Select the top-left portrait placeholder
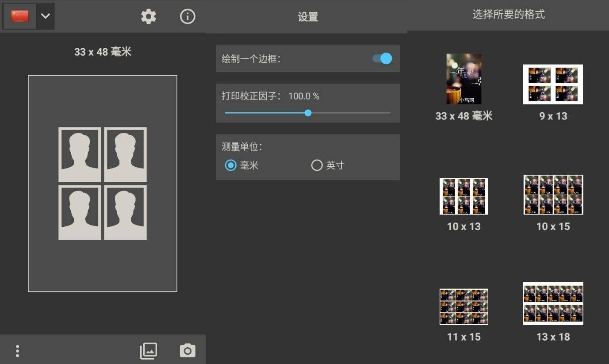Image resolution: width=609 pixels, height=364 pixels. (80, 154)
